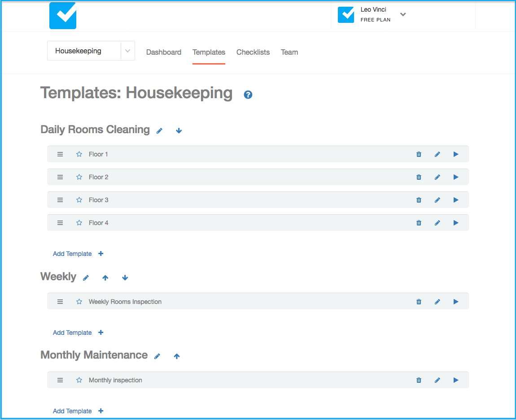Image resolution: width=516 pixels, height=420 pixels.
Task: Grab Weekly Rooms Inspection drag handle
Action: coord(60,302)
